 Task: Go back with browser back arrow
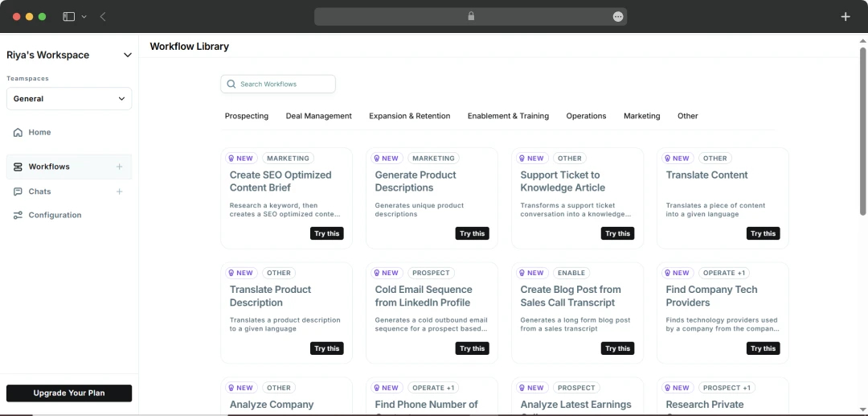tap(103, 17)
